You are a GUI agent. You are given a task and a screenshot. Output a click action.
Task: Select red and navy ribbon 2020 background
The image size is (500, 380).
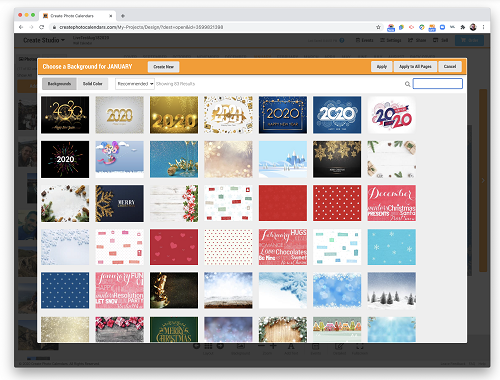click(392, 115)
